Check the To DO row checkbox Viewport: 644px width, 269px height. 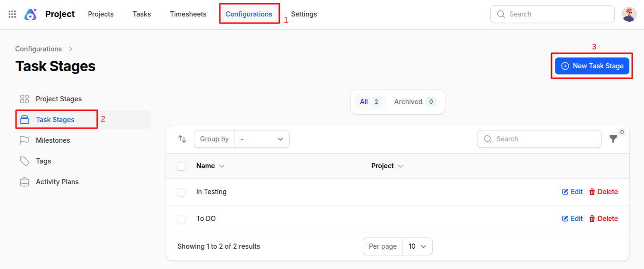[181, 219]
